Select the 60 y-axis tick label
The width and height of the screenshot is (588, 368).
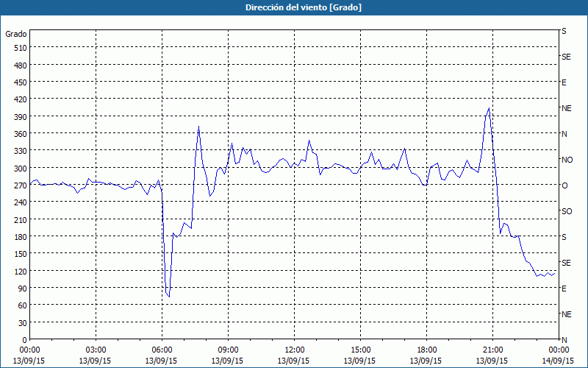pyautogui.click(x=23, y=305)
